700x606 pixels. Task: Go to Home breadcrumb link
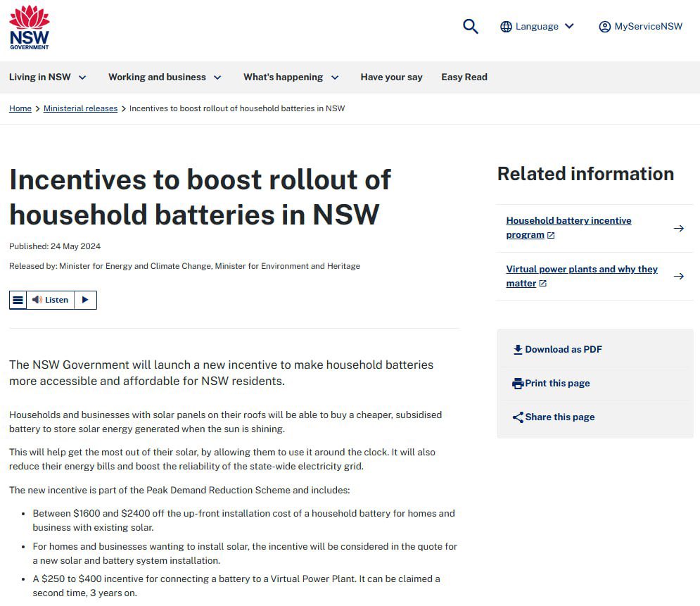[x=20, y=108]
